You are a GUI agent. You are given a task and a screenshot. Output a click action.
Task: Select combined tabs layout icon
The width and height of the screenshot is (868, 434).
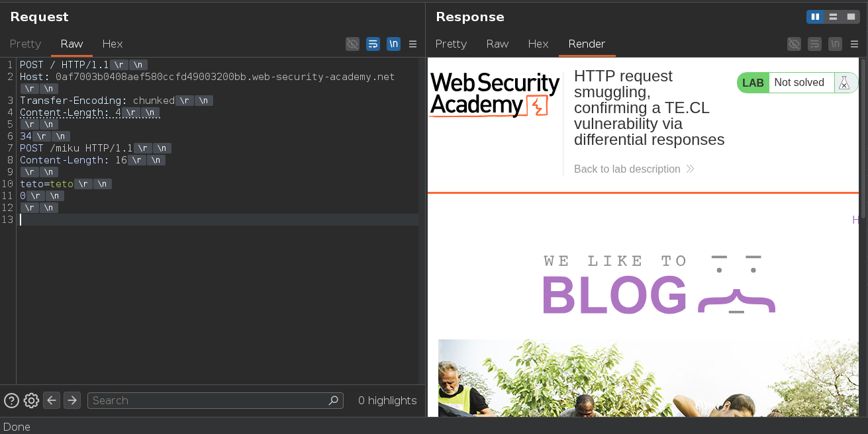851,17
